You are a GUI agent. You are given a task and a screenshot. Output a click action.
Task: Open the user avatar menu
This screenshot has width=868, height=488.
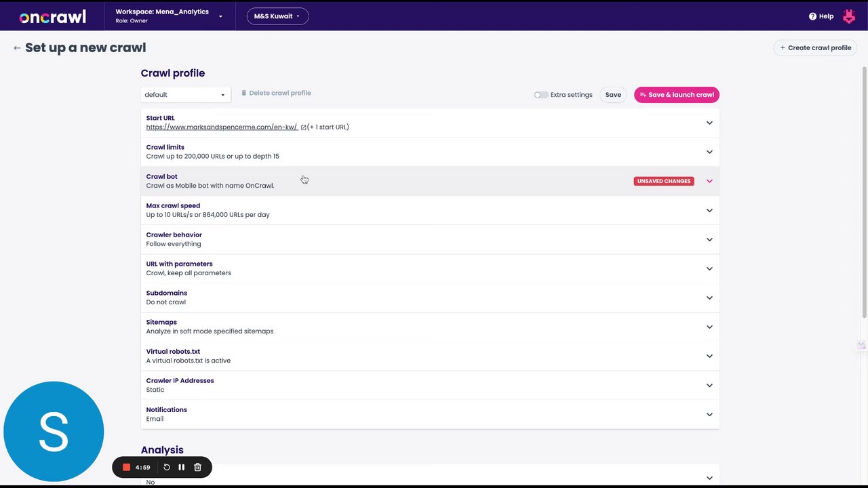(849, 16)
